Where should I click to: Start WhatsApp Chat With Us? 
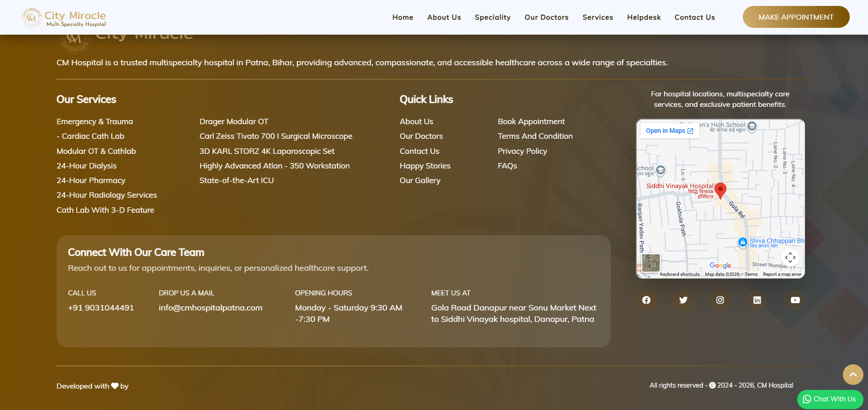click(x=830, y=399)
